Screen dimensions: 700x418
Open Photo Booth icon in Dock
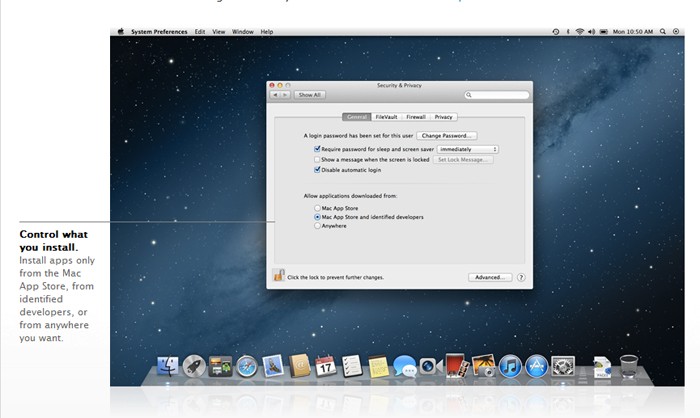pyautogui.click(x=457, y=366)
